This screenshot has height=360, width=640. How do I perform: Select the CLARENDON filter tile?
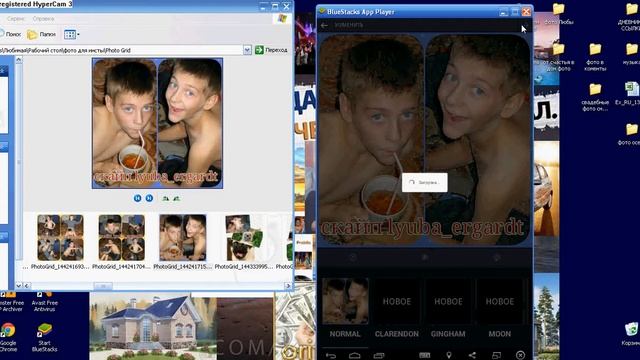coord(397,301)
